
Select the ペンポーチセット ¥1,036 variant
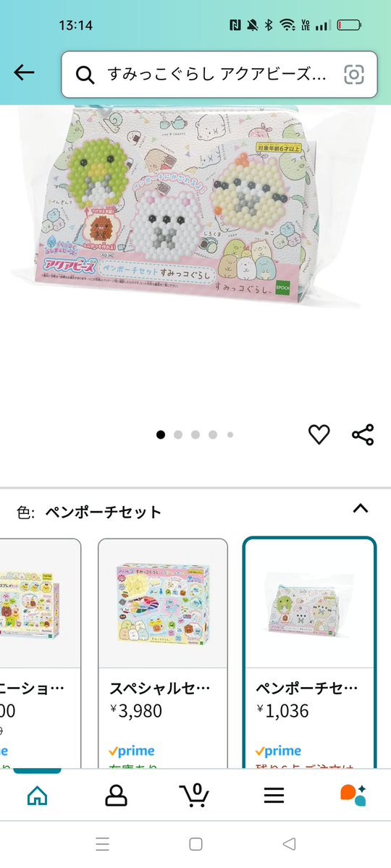310,653
